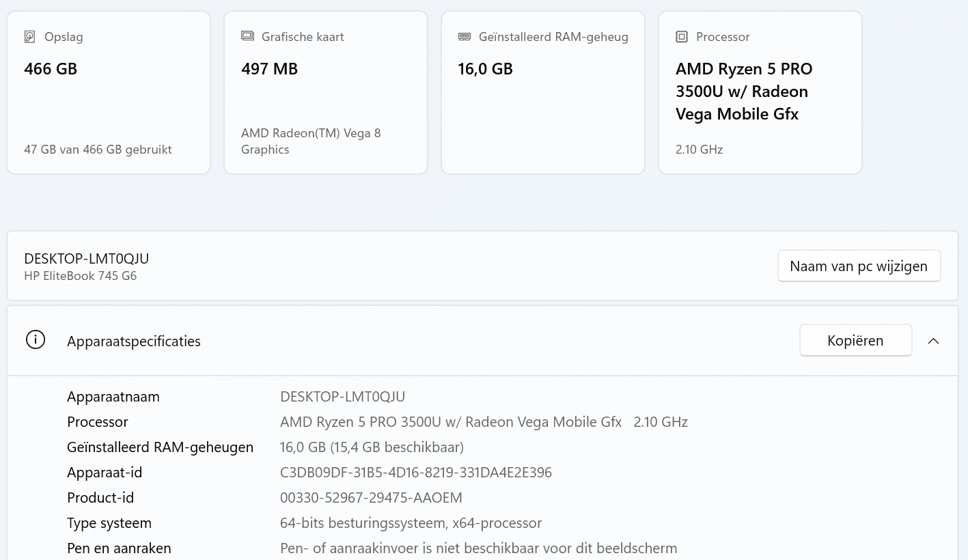Click the Apparaatspecificaties section heading
This screenshot has height=560, width=968.
pyautogui.click(x=134, y=341)
